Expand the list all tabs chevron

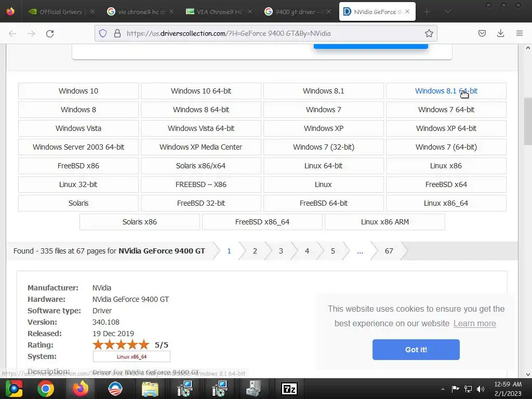(448, 12)
